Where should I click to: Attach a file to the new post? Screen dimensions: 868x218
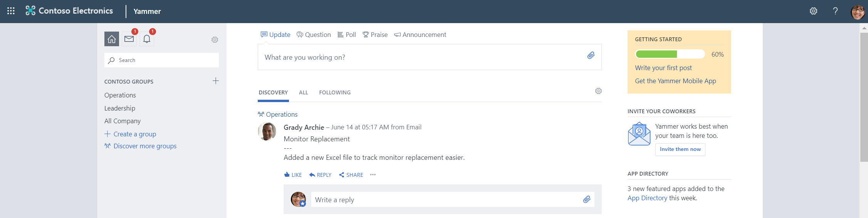click(591, 55)
